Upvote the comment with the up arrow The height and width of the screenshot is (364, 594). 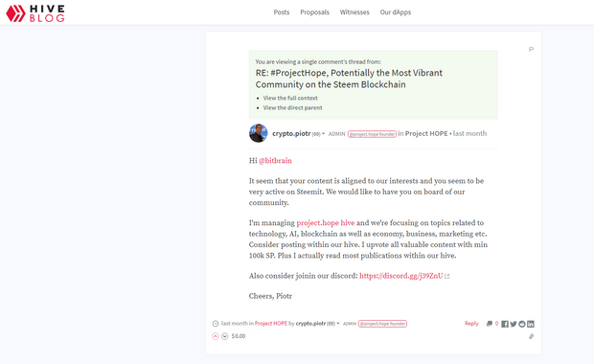[216, 336]
